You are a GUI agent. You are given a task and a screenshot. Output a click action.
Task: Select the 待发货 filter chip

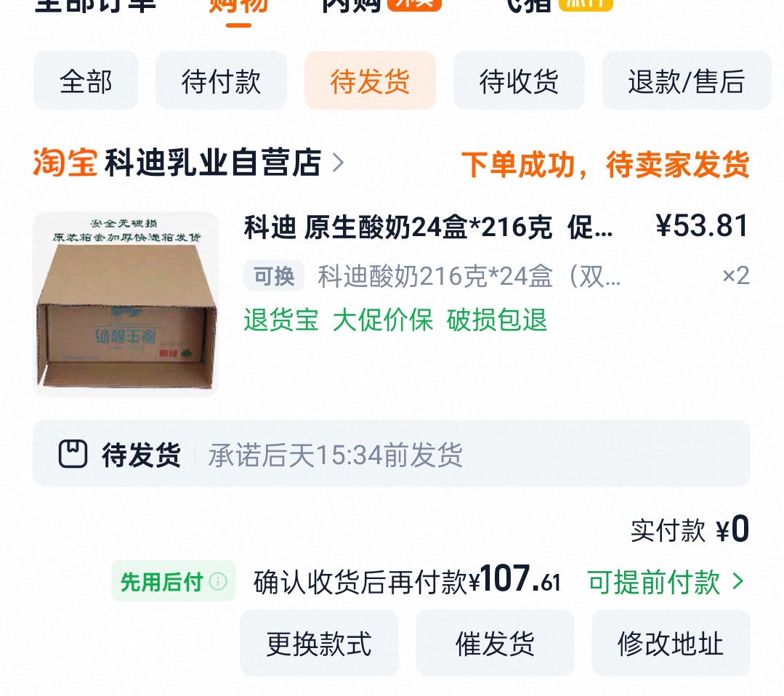click(370, 81)
